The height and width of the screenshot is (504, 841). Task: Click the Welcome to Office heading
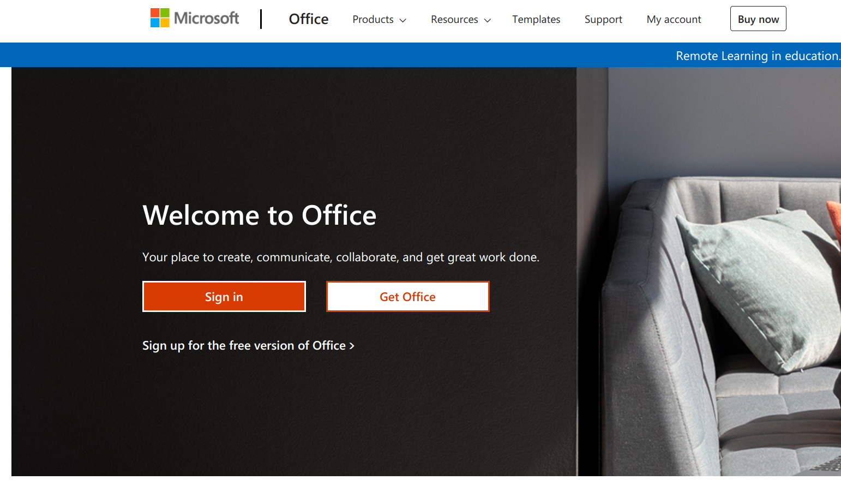(x=260, y=215)
